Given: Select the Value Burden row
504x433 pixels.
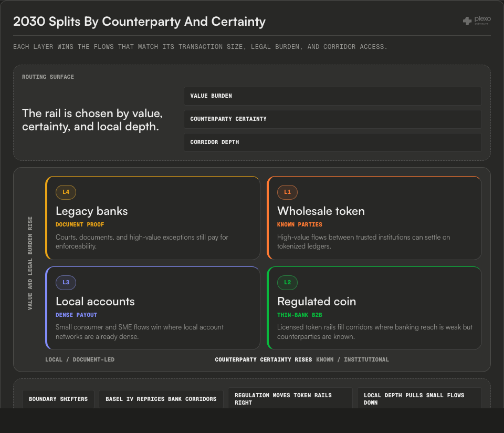Looking at the screenshot, I should tap(333, 96).
